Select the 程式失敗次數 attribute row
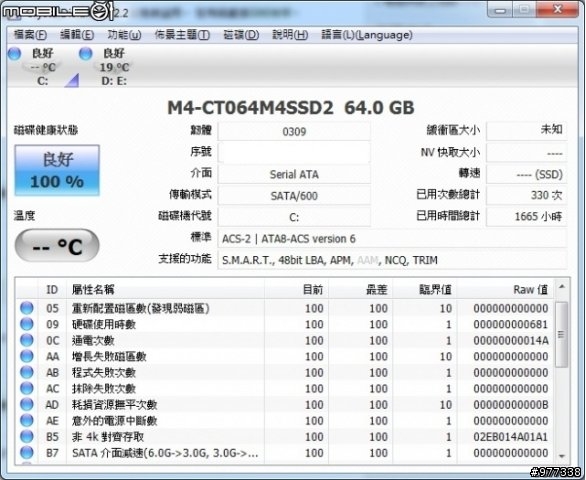586x480 pixels. click(285, 372)
